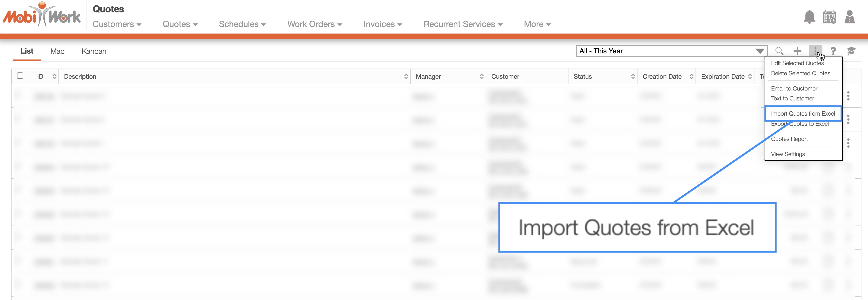
Task: Sort by the ID column arrows
Action: coord(54,76)
